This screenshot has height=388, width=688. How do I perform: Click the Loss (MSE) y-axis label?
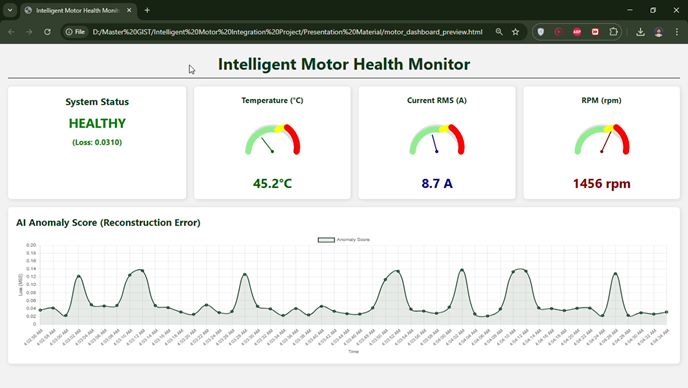point(20,285)
